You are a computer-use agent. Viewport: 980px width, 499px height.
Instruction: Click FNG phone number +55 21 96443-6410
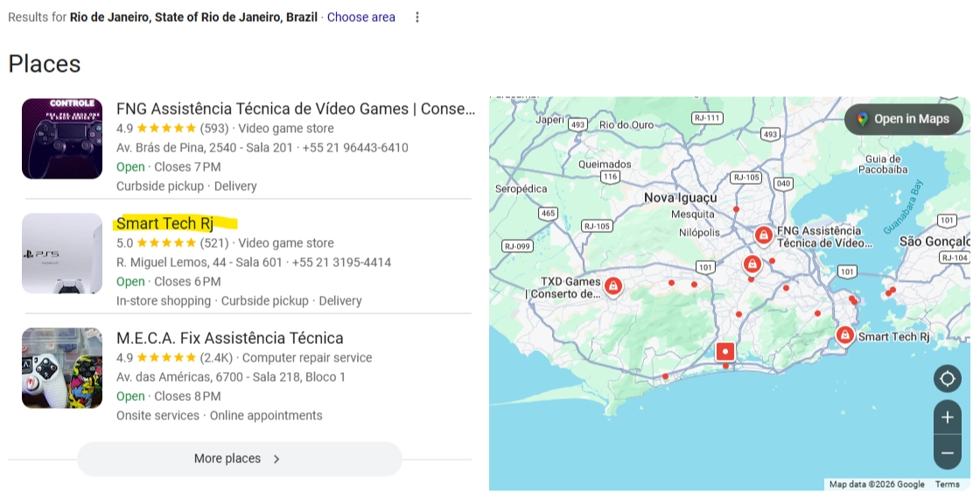click(x=355, y=148)
